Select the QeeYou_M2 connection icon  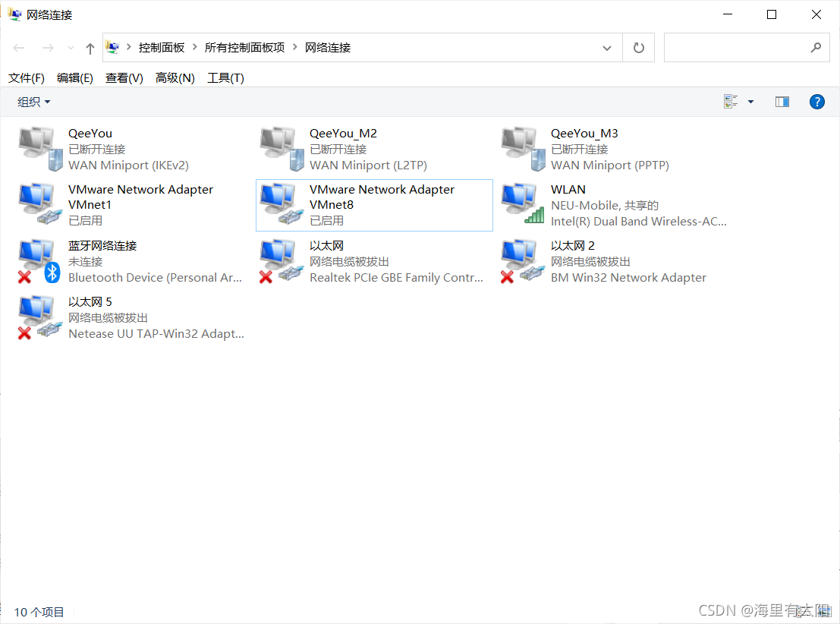pos(282,149)
